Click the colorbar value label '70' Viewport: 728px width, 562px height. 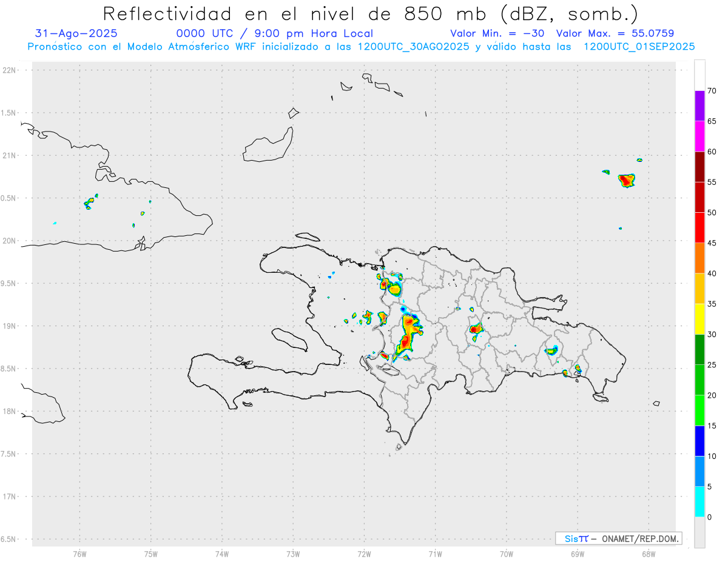tap(712, 91)
